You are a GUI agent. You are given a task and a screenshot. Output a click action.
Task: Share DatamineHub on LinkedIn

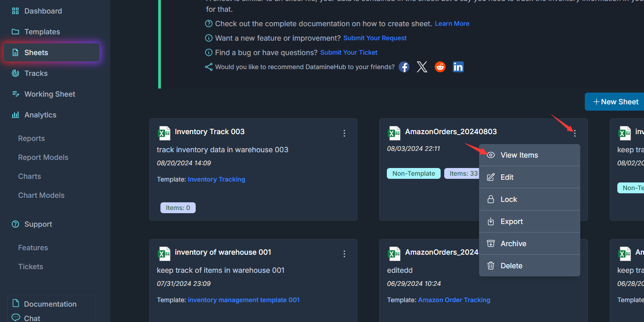(x=458, y=67)
